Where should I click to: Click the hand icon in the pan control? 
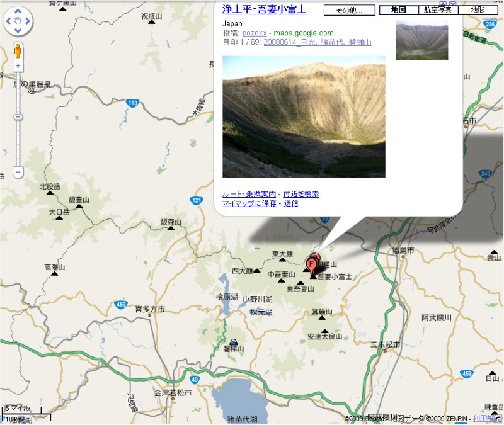(18, 21)
